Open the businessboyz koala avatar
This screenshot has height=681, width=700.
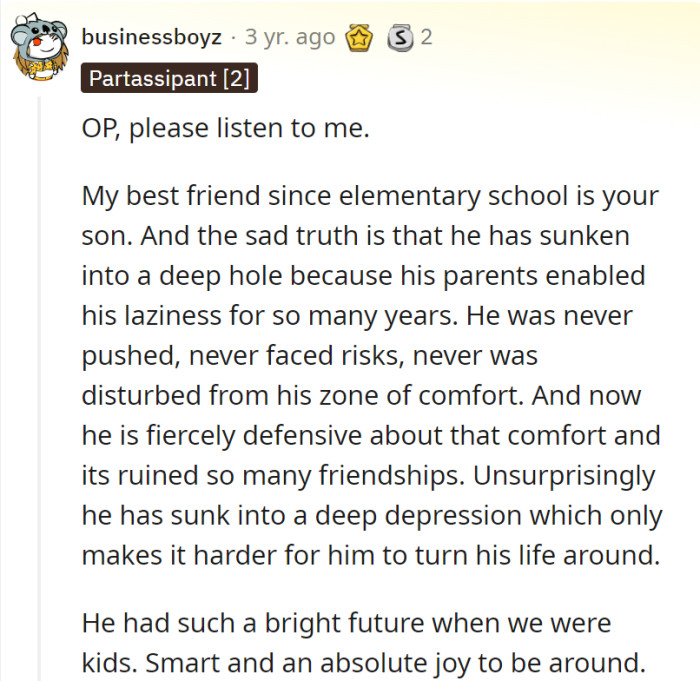click(39, 47)
